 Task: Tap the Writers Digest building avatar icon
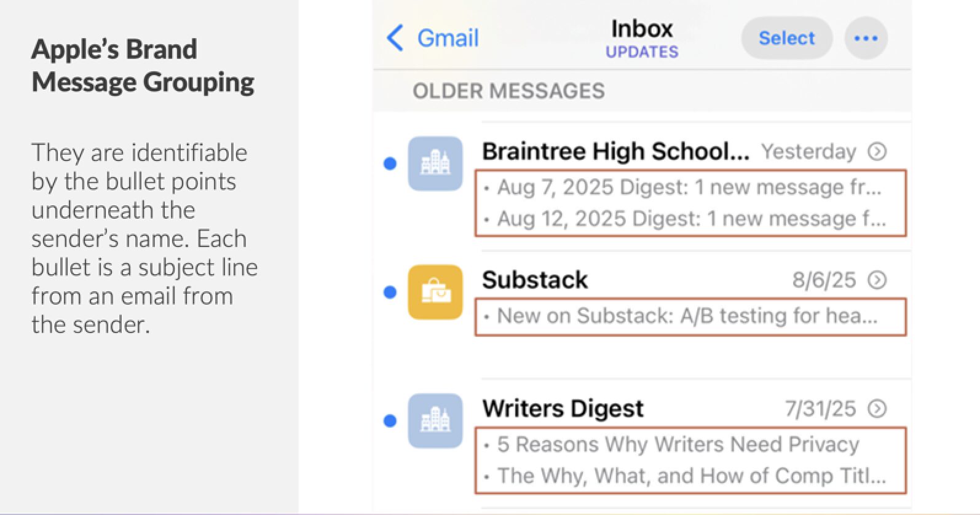[435, 420]
